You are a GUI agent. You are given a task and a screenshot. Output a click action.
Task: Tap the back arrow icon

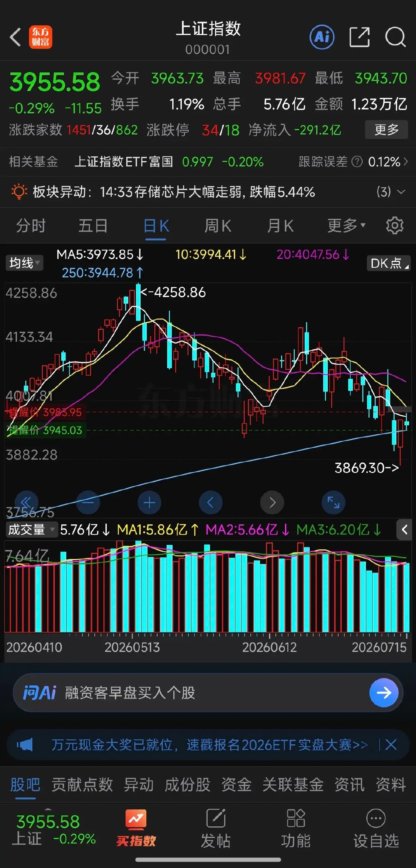[15, 37]
